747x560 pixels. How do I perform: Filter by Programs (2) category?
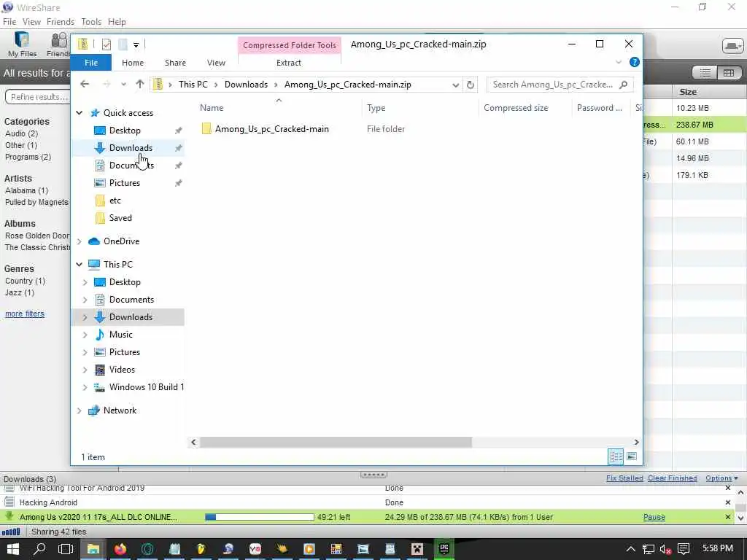point(28,157)
